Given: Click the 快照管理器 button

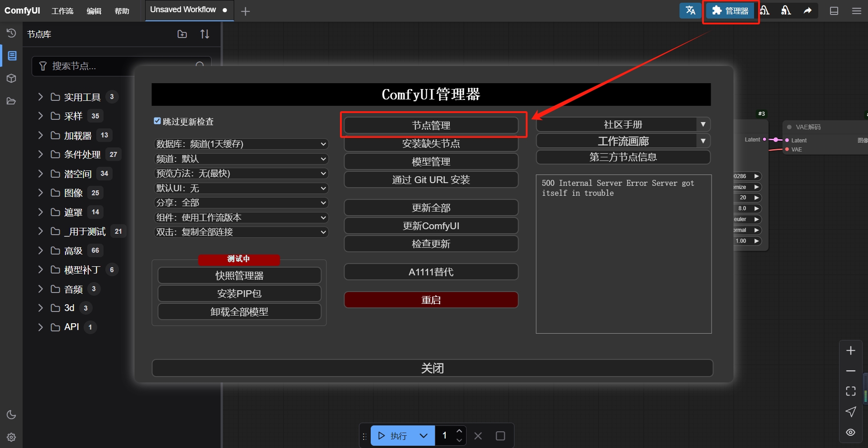Looking at the screenshot, I should coord(240,275).
